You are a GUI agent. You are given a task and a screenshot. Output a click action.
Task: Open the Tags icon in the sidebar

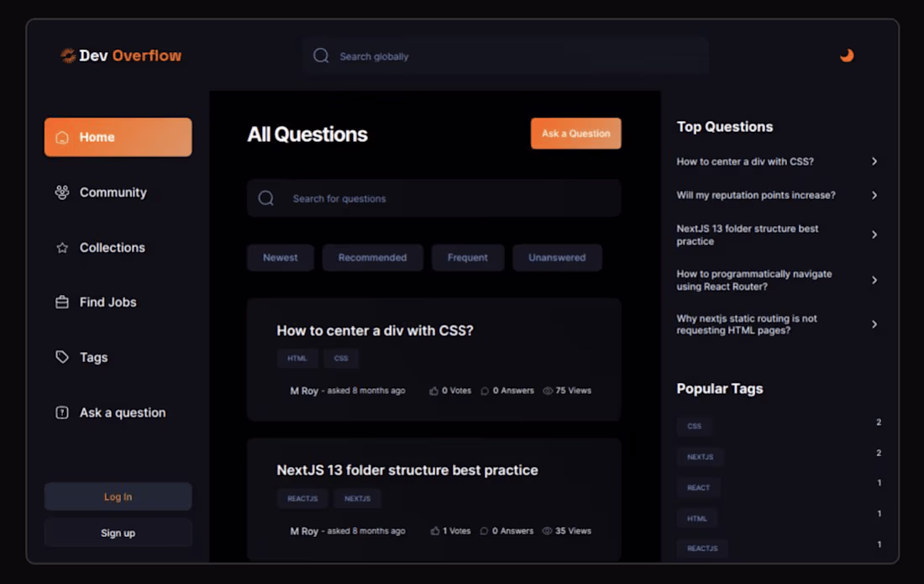tap(60, 357)
